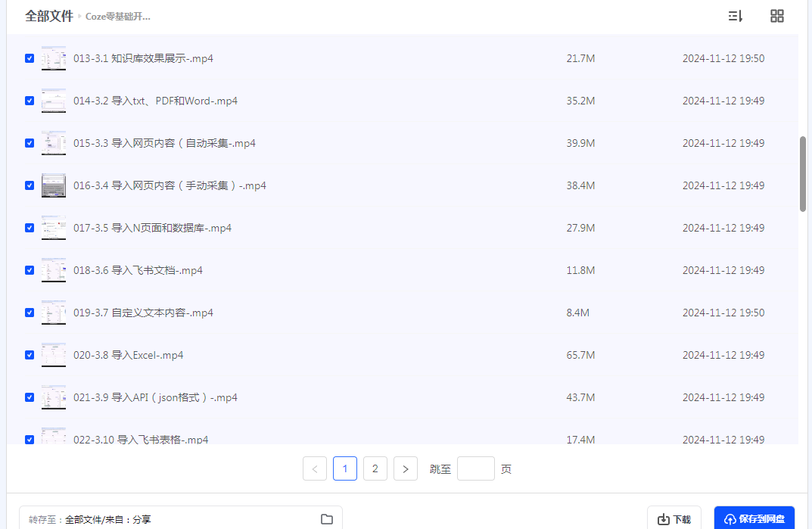Click the vertical scrollbar thumb

[x=803, y=174]
